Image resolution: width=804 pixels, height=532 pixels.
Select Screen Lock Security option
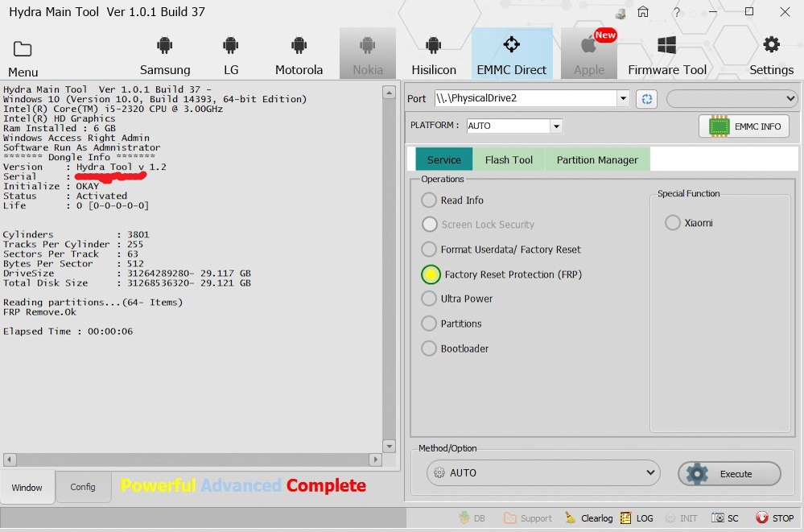click(429, 225)
